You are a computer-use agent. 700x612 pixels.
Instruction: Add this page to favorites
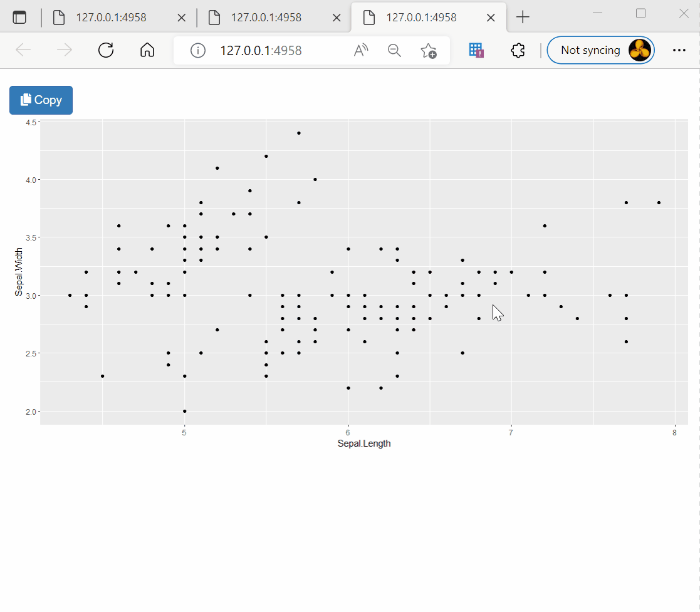[x=430, y=50]
